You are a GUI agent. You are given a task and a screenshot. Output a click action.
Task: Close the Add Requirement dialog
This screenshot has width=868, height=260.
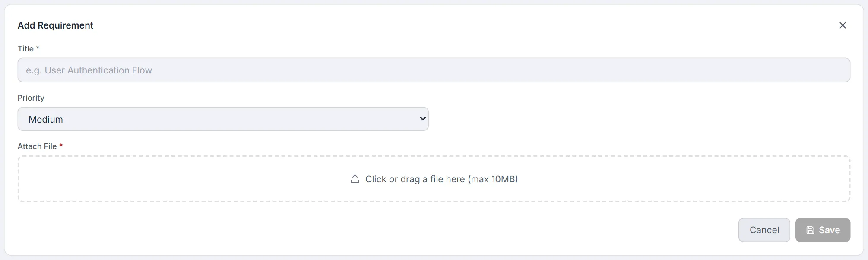(843, 25)
